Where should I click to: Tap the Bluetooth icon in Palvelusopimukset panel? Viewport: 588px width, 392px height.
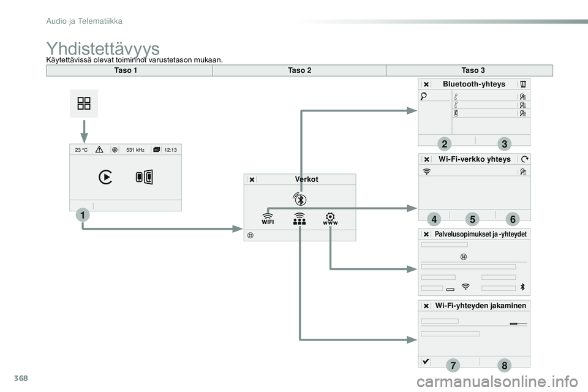(522, 287)
